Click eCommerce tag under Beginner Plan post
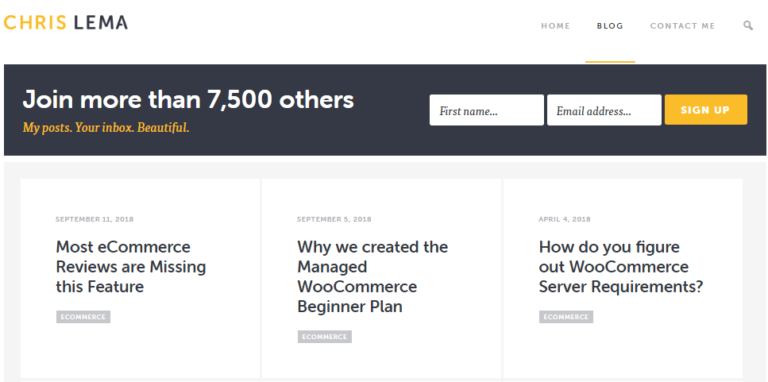Screen dimensions: 768x382 coord(324,337)
